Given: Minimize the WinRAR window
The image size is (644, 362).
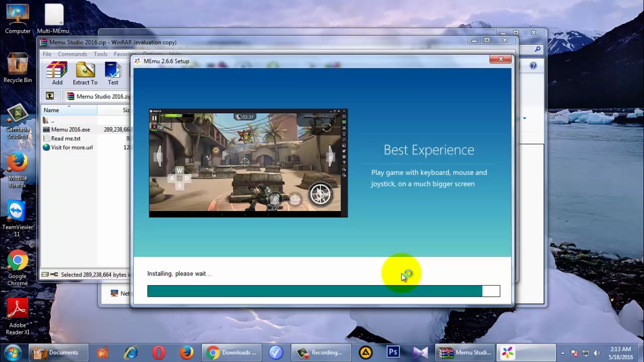Looking at the screenshot, I should pos(474,40).
